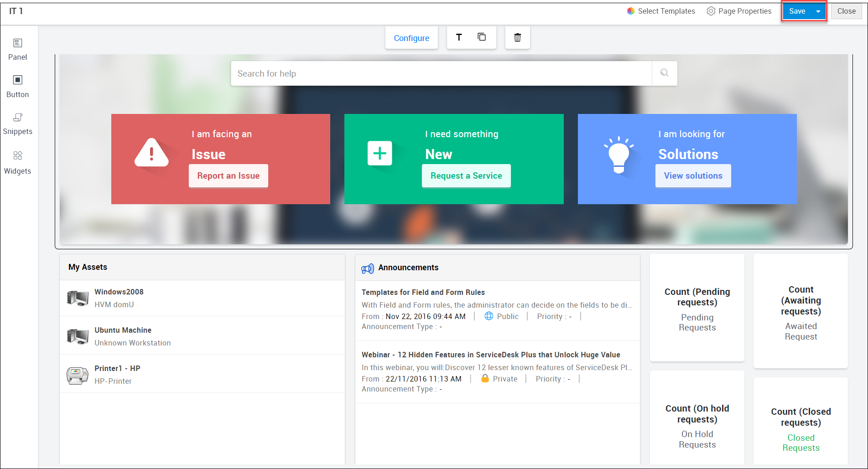Click the duplicate copy icon

(x=482, y=37)
